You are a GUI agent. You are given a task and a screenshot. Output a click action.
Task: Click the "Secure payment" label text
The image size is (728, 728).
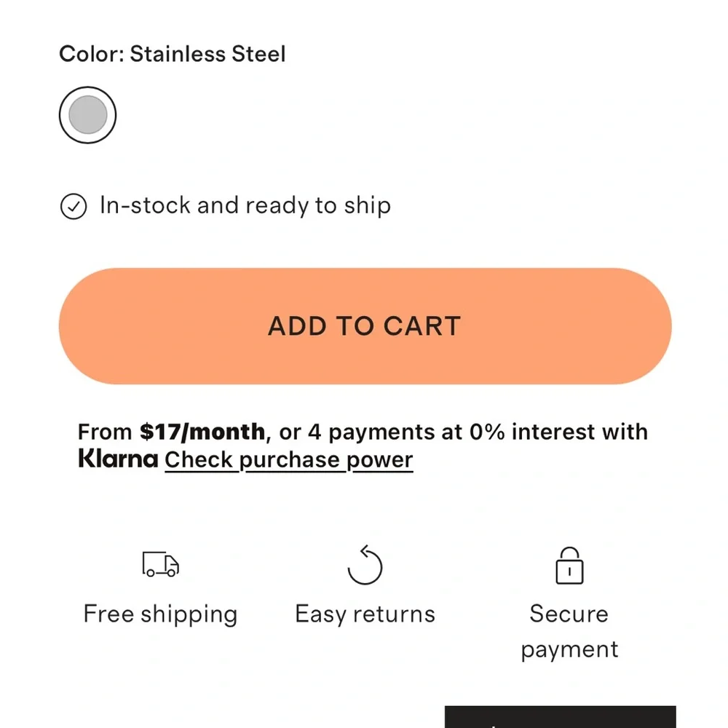569,631
